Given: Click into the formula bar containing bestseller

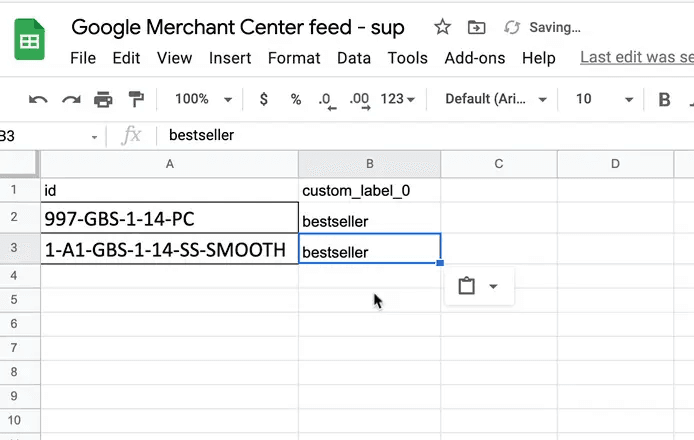Looking at the screenshot, I should tap(425, 135).
